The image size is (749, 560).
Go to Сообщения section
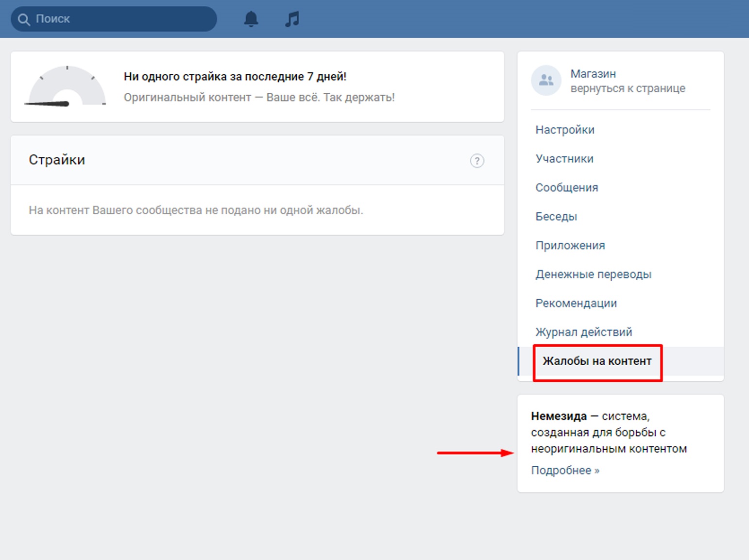(566, 187)
